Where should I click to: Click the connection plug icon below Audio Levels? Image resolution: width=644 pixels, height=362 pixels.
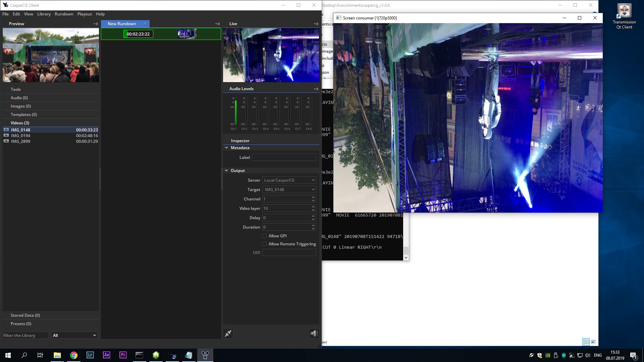point(228,334)
